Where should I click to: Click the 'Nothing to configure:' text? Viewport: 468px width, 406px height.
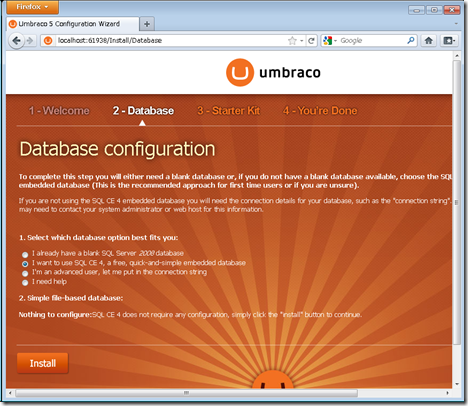click(x=55, y=315)
